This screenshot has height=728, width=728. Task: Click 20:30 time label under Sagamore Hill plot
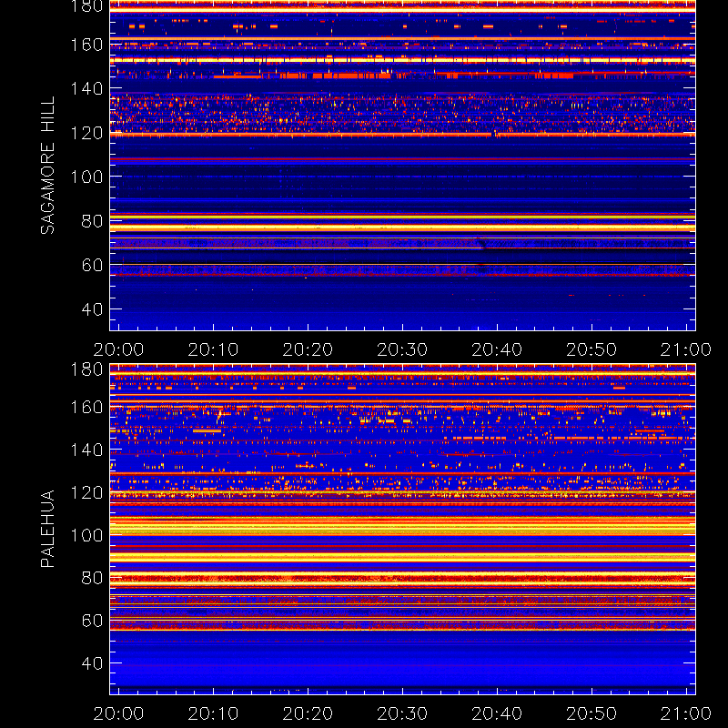pyautogui.click(x=402, y=349)
